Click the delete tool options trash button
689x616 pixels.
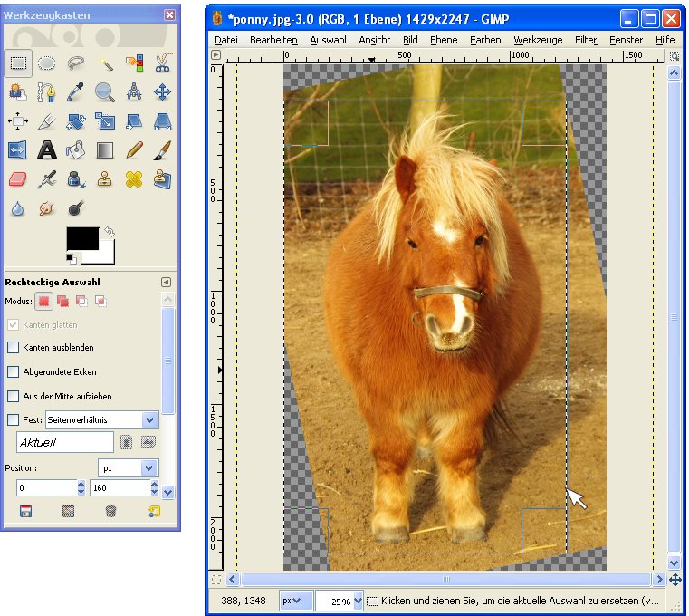pyautogui.click(x=110, y=512)
